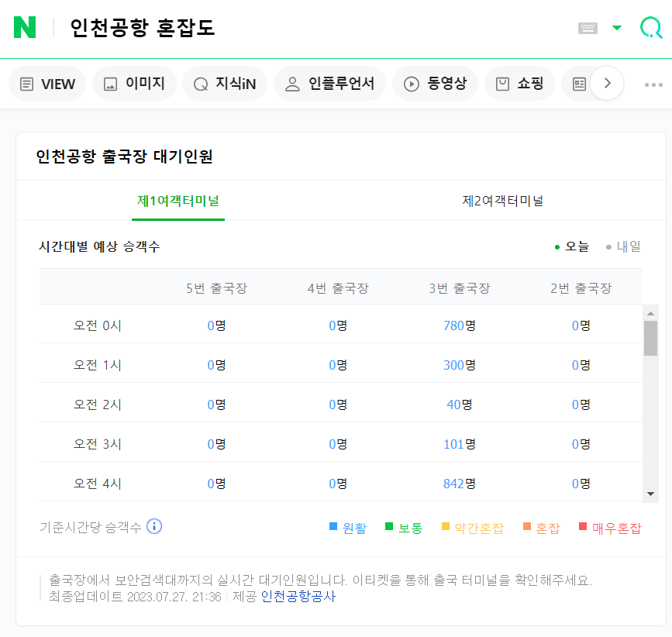Screen dimensions: 672x637
Task: Click the 300명 value
Action: (x=460, y=365)
